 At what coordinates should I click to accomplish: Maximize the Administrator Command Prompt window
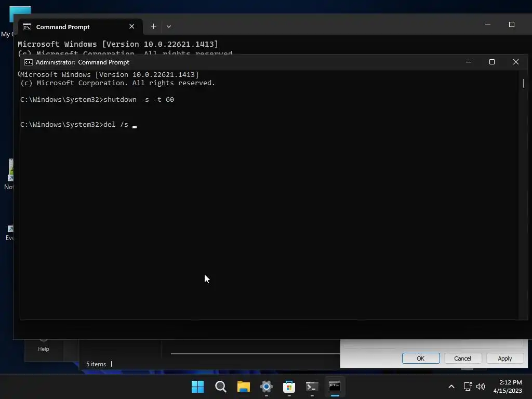492,62
